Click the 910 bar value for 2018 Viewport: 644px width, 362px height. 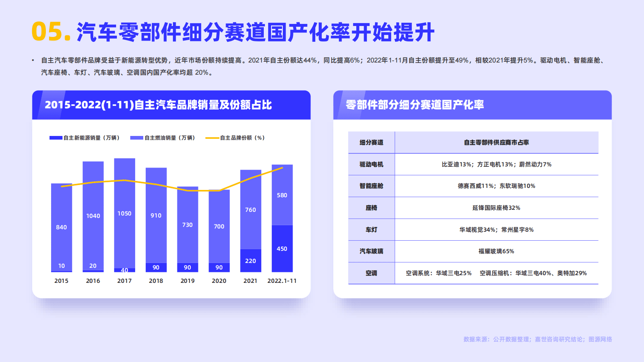click(x=156, y=215)
